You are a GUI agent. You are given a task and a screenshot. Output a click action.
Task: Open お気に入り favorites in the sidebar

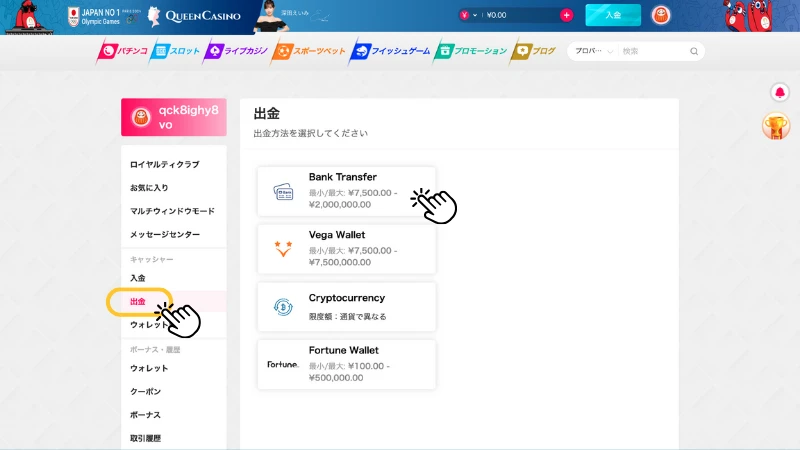coord(149,188)
